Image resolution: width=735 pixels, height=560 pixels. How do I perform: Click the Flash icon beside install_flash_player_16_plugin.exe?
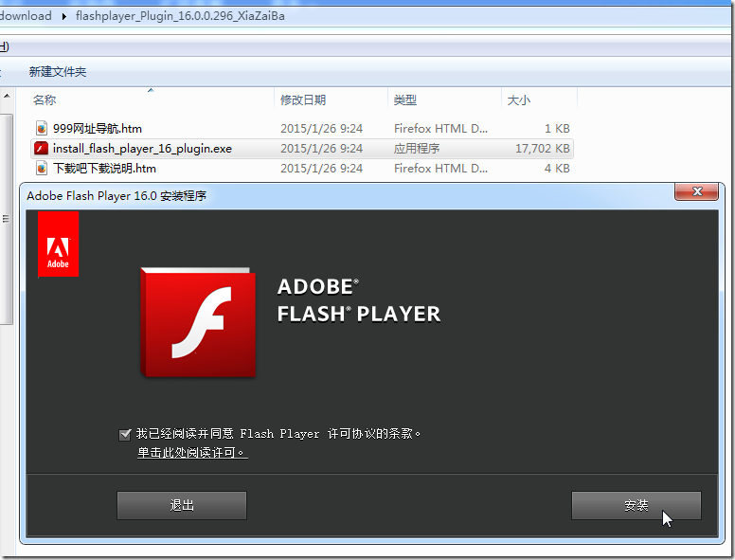[42, 148]
